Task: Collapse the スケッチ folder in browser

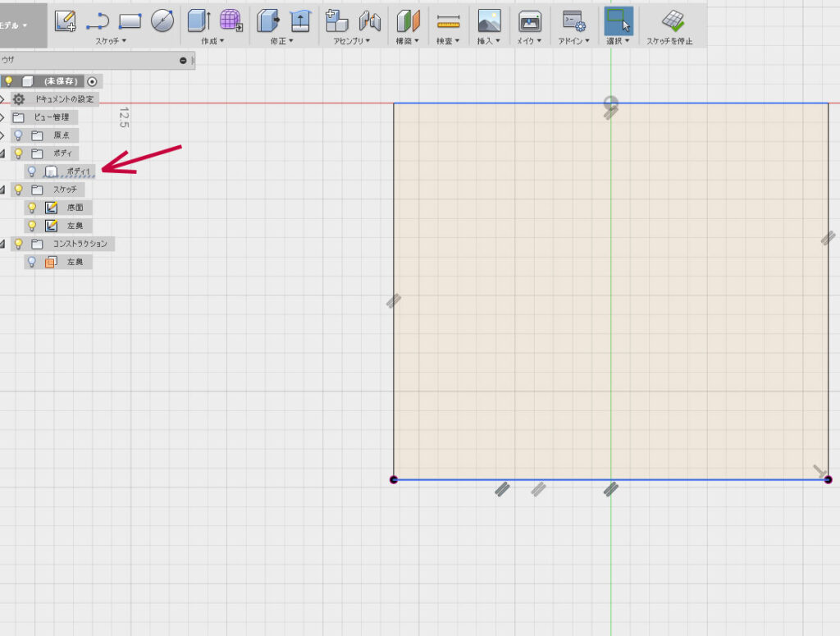Action: point(2,190)
